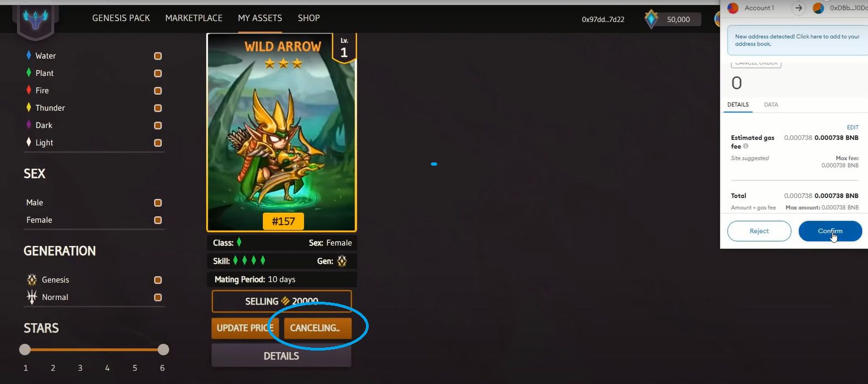
Task: Click the Genesis generation star icon
Action: pyautogui.click(x=32, y=280)
